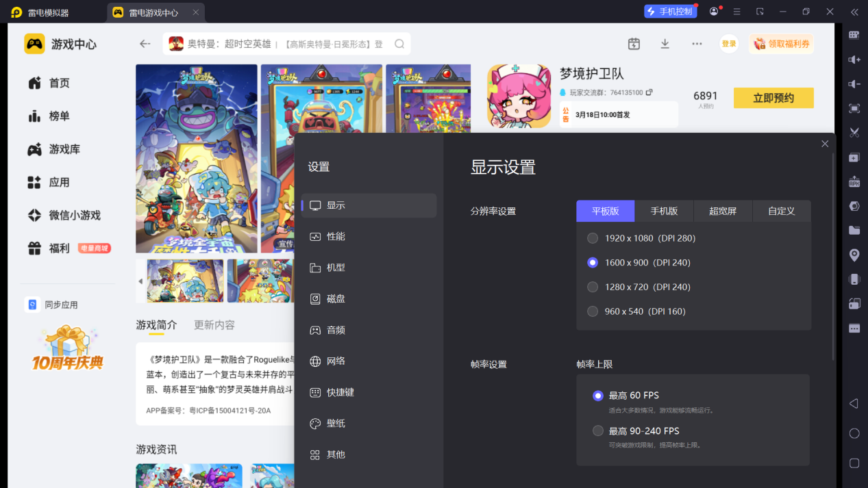Select the 性能 performance settings category
The image size is (868, 488).
point(340,236)
